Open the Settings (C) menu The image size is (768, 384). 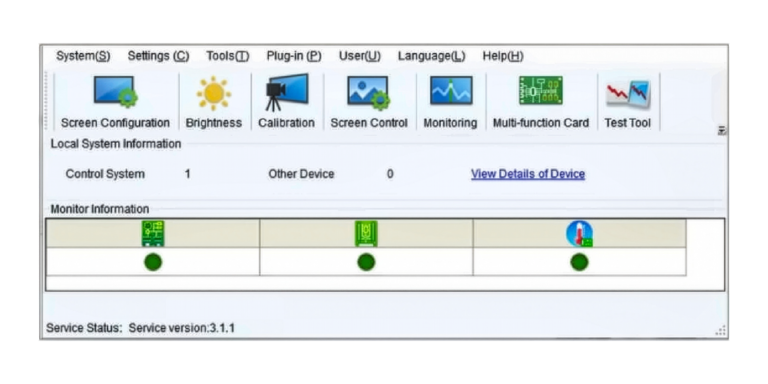click(x=158, y=56)
